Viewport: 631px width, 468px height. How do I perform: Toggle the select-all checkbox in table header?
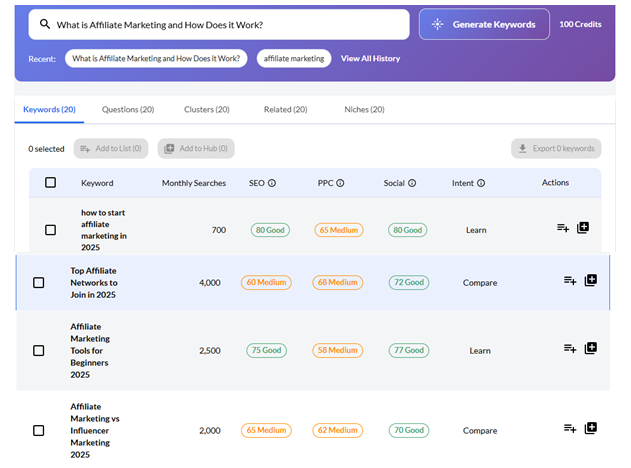(x=51, y=183)
